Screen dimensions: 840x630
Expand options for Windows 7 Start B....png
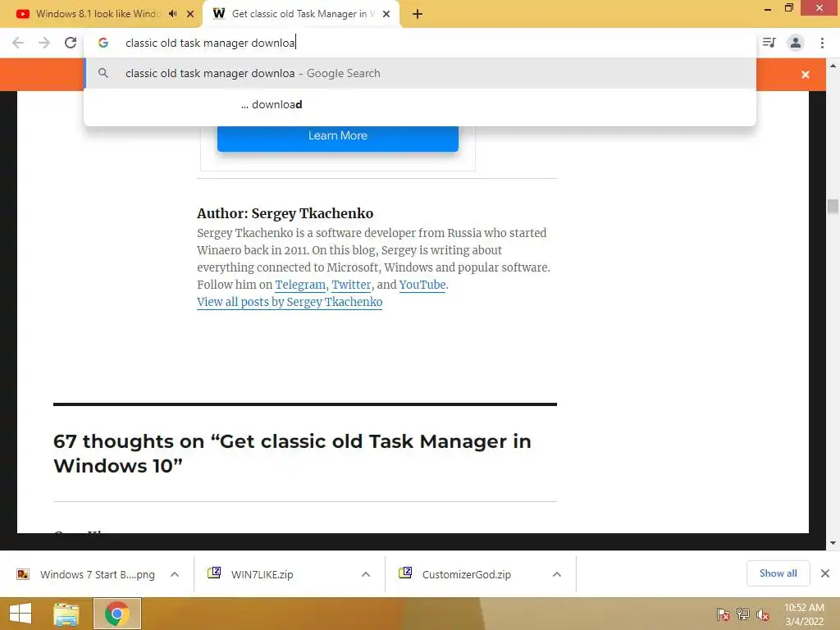pos(175,574)
